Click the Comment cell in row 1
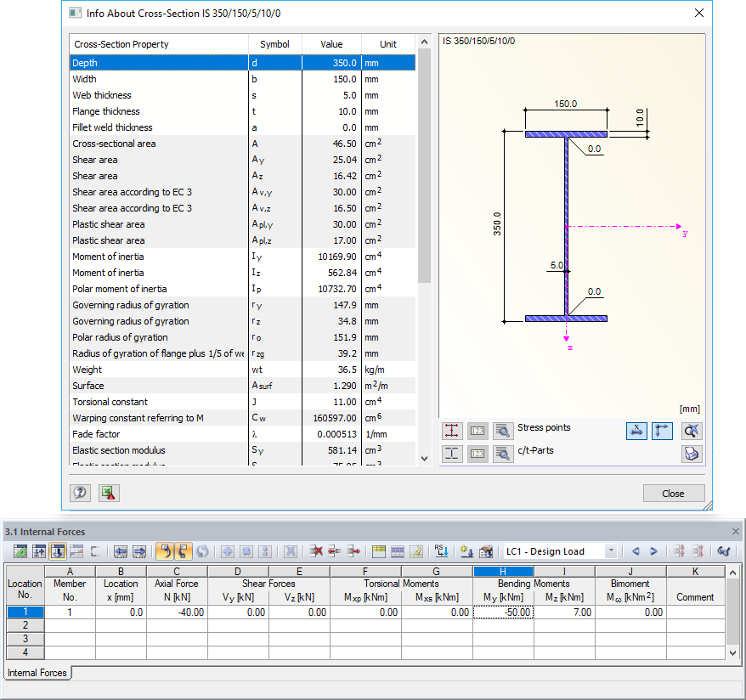 pos(696,612)
